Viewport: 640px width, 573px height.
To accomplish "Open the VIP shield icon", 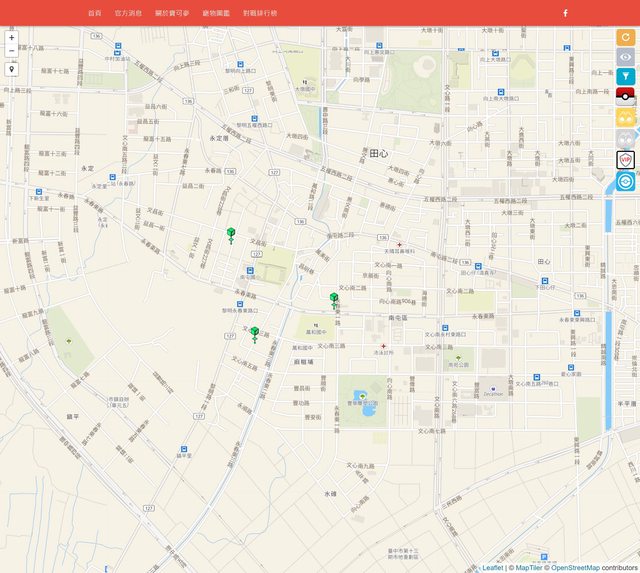I will [x=625, y=160].
